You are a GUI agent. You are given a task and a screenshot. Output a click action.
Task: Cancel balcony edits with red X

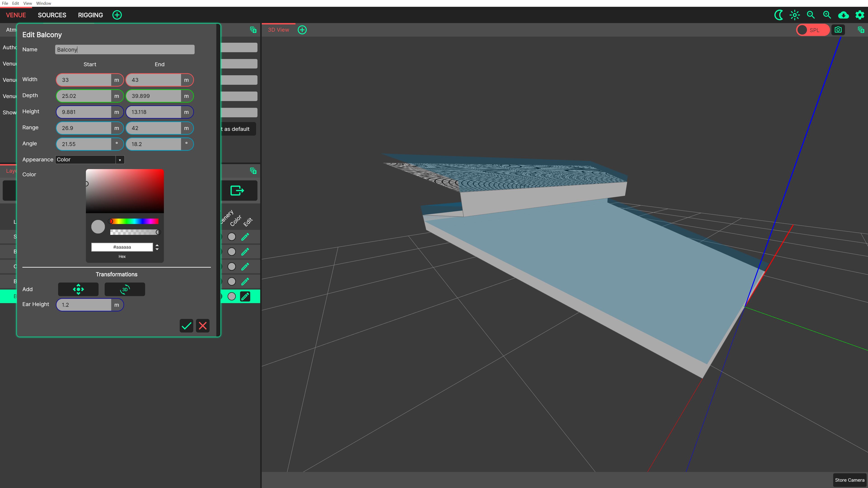click(203, 325)
